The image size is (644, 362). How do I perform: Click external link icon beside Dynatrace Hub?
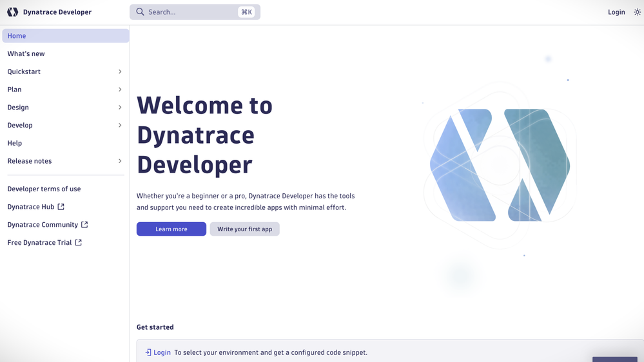pyautogui.click(x=61, y=207)
